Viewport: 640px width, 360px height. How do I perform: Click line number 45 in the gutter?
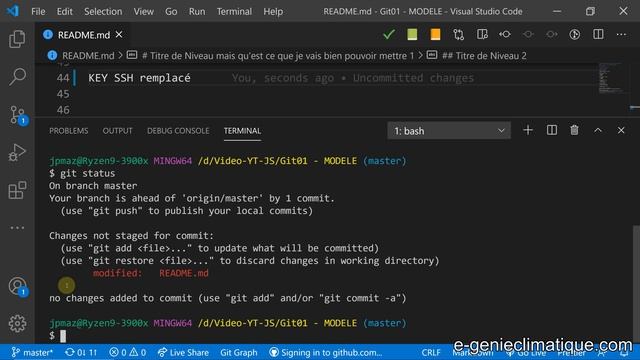pyautogui.click(x=63, y=94)
